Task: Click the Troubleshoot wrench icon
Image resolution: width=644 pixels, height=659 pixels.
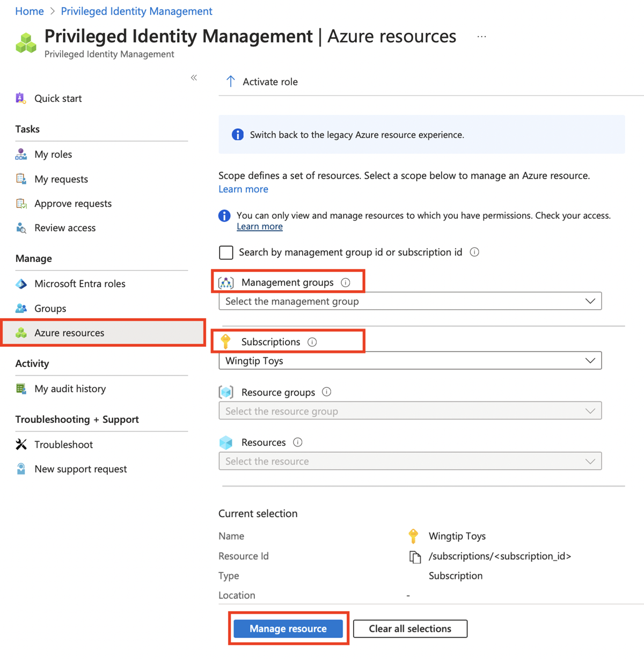Action: [x=21, y=444]
